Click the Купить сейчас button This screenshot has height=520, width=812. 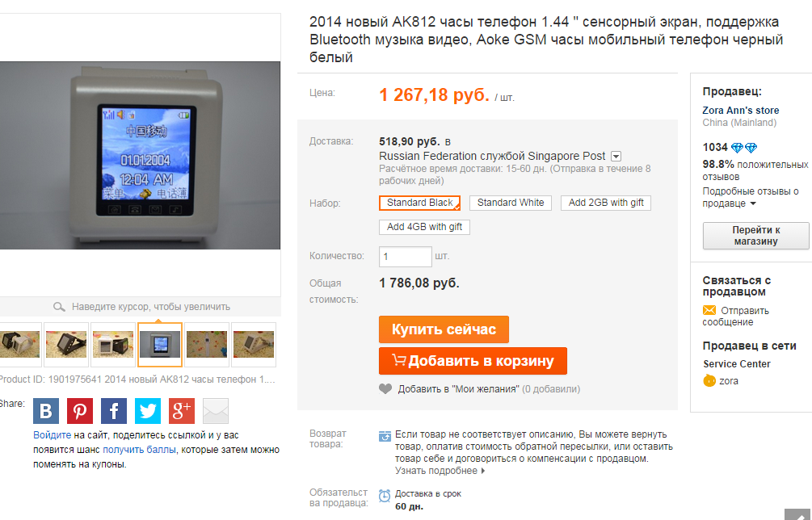coord(444,329)
